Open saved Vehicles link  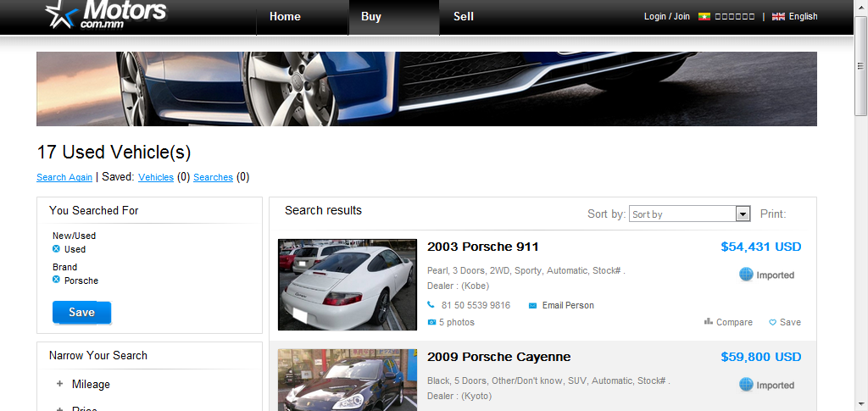click(x=156, y=178)
